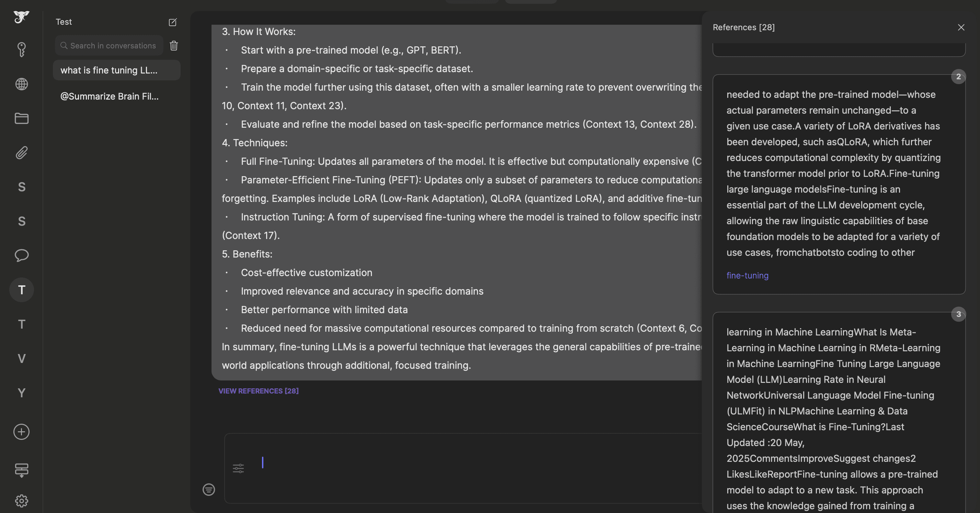This screenshot has height=513, width=980.
Task: Open chat options sliders icon
Action: (238, 468)
